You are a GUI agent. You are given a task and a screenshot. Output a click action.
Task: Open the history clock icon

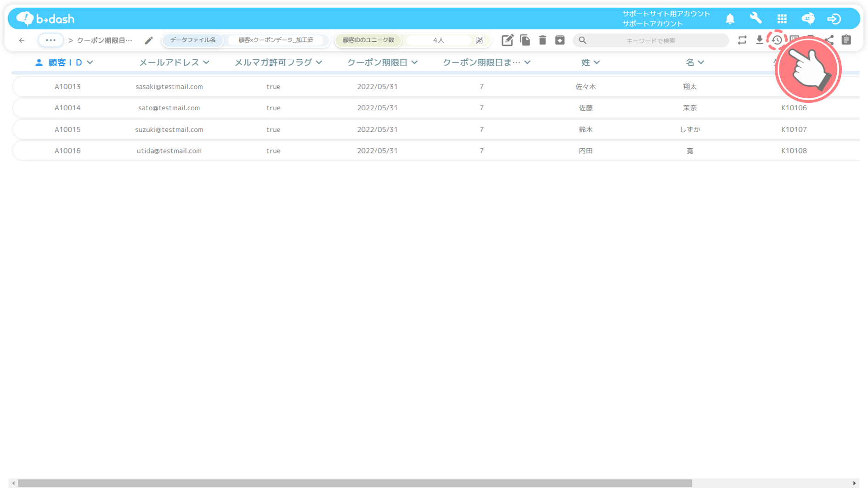[777, 40]
